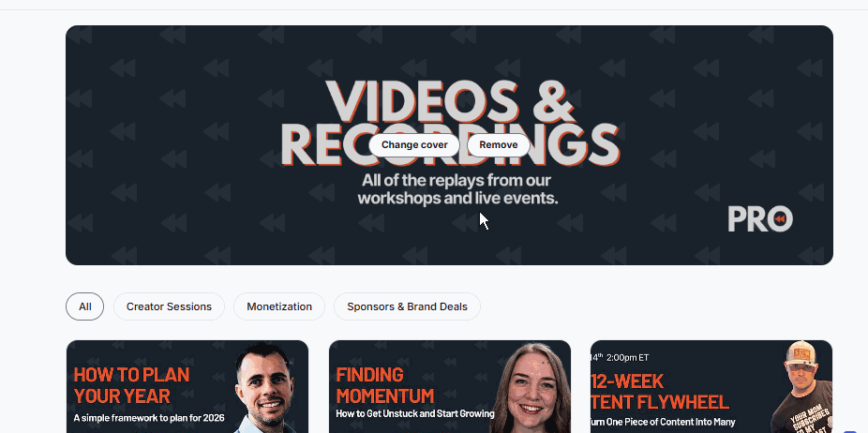Screen dimensions: 868x433
Task: Click the Change cover button
Action: click(414, 145)
